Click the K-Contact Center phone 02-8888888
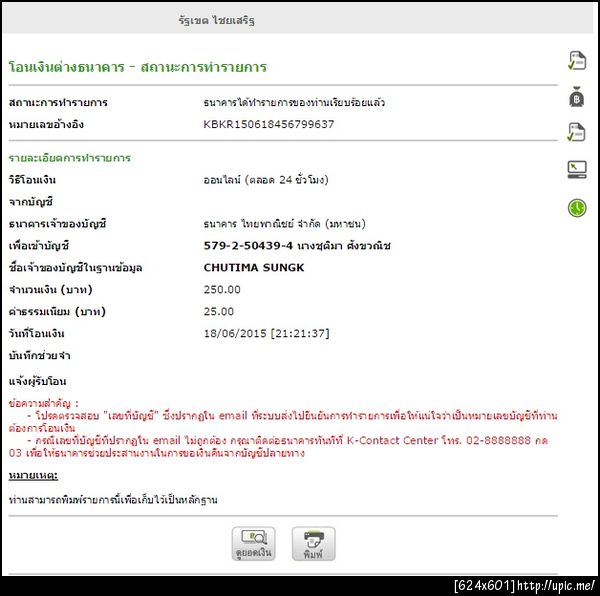 pyautogui.click(x=498, y=440)
